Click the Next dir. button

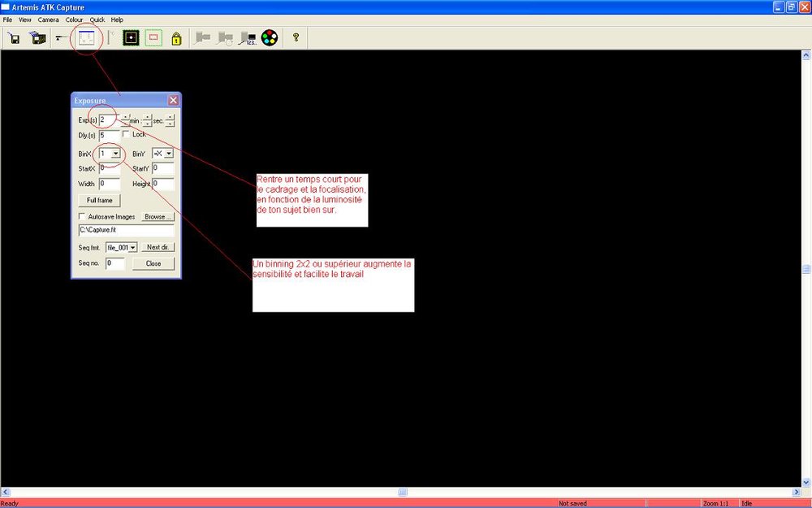click(x=158, y=247)
